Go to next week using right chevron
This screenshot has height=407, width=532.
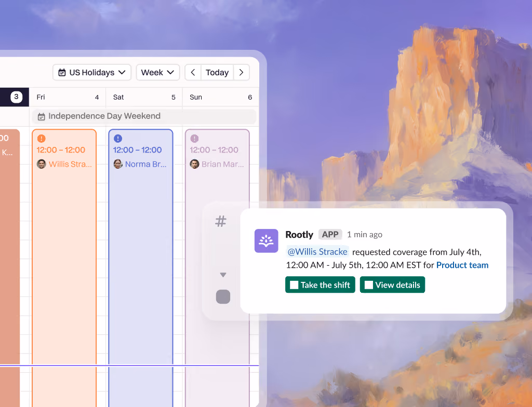(x=241, y=73)
